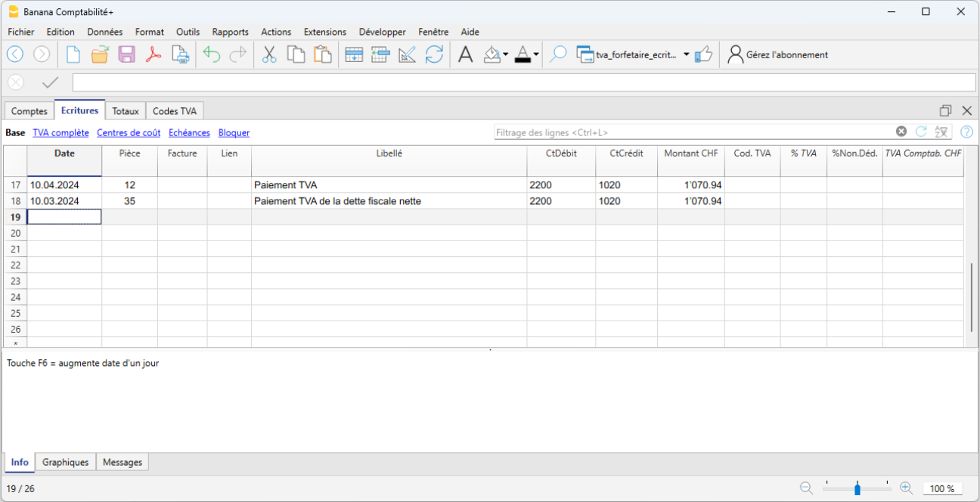Click the check accounting icon
The height and width of the screenshot is (502, 980).
point(407,54)
